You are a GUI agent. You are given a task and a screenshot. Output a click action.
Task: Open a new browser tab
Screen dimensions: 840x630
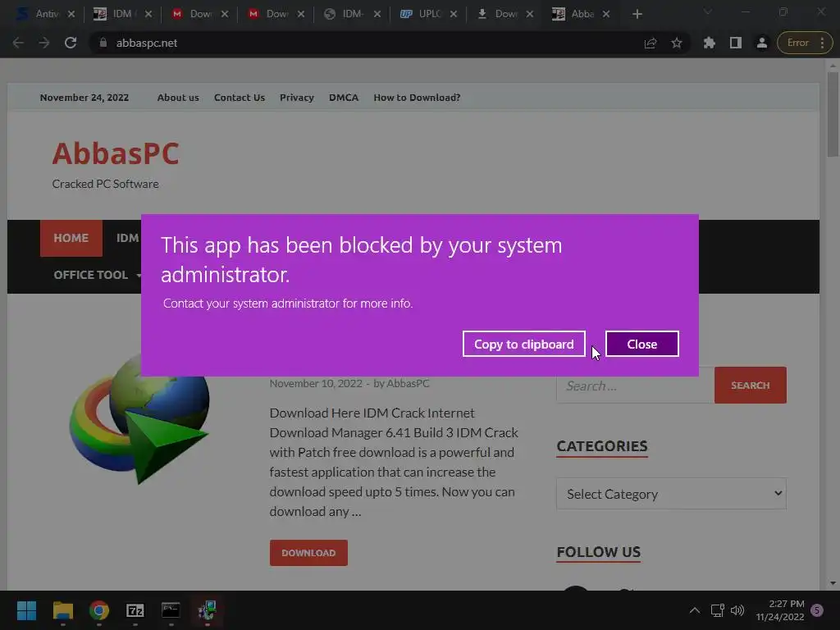click(x=637, y=14)
